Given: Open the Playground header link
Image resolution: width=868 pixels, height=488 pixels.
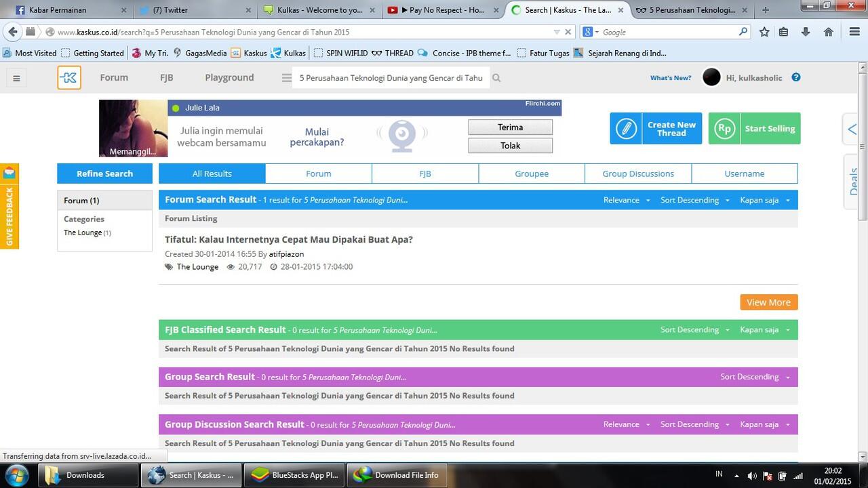Looking at the screenshot, I should [x=229, y=77].
